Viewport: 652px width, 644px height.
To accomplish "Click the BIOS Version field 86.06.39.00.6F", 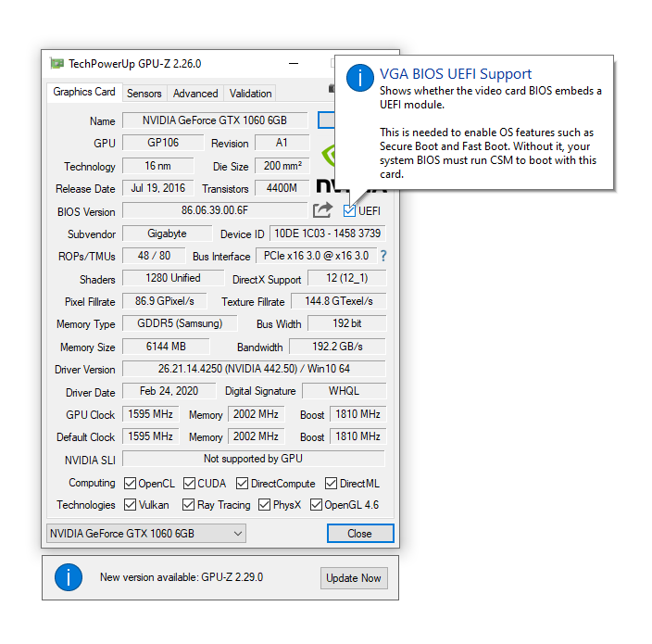I will 215,210.
